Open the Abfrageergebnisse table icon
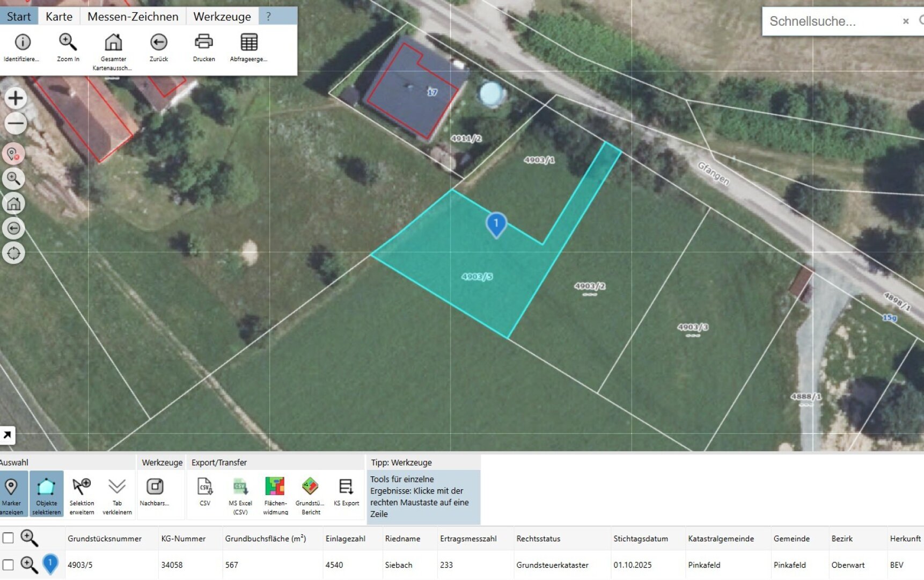The height and width of the screenshot is (580, 924). [248, 43]
